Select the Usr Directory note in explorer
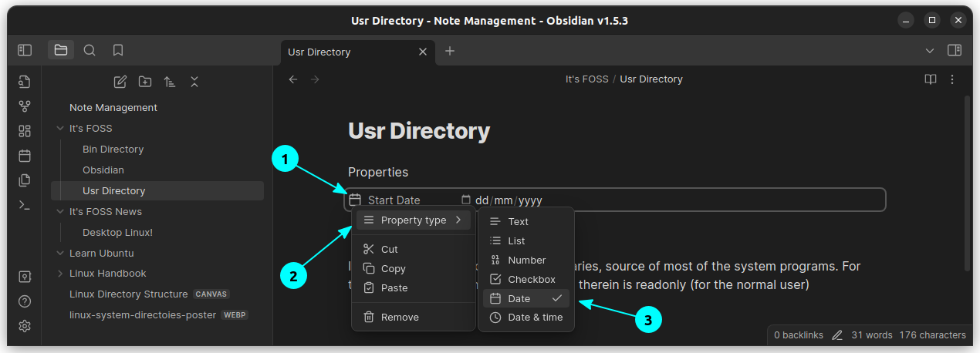The width and height of the screenshot is (980, 353). click(157, 191)
